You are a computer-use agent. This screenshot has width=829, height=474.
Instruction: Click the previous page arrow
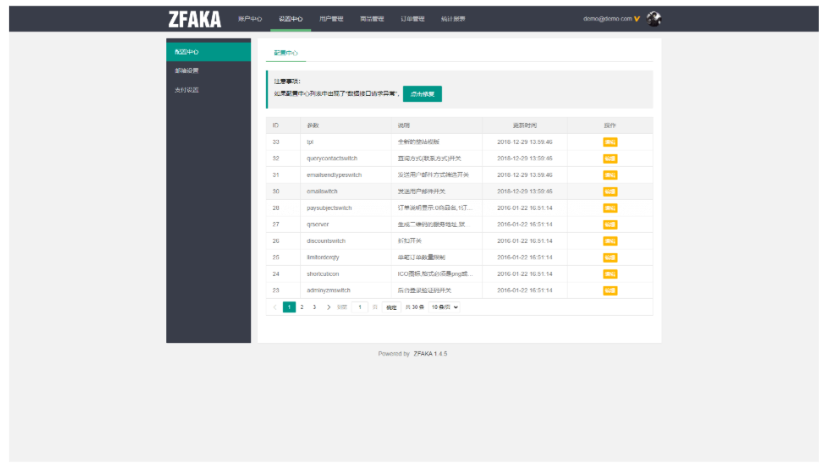click(x=276, y=307)
